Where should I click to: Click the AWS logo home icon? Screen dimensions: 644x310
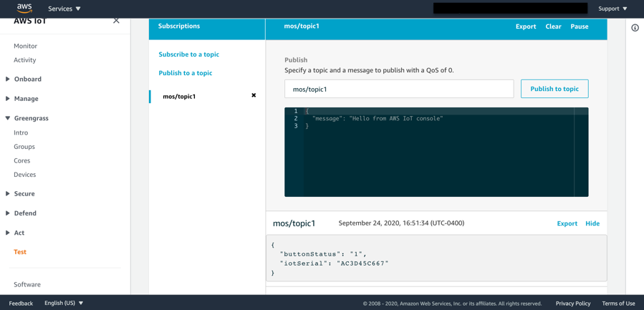[x=24, y=8]
